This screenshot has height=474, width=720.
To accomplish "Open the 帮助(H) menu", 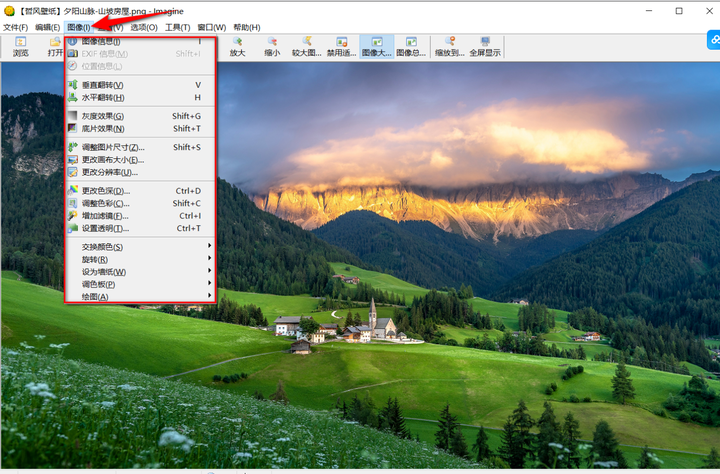I will [247, 28].
